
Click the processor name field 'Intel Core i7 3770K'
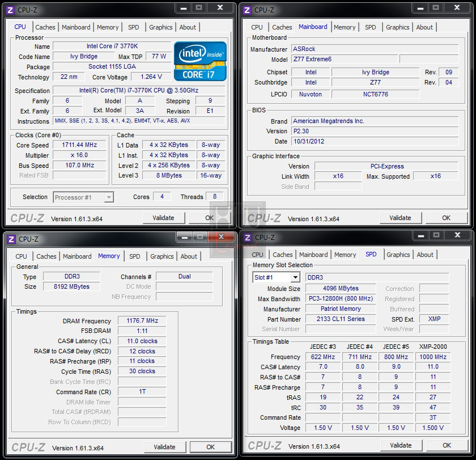112,46
